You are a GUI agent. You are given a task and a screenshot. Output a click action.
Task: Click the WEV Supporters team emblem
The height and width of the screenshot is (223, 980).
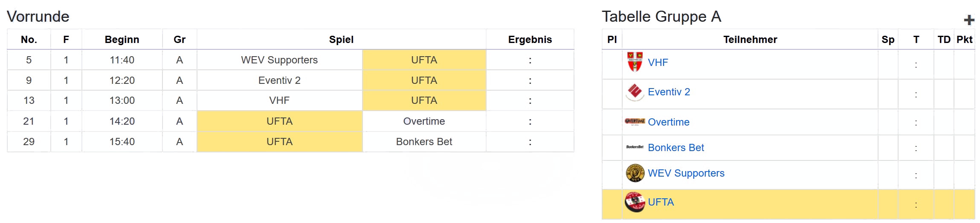point(635,173)
